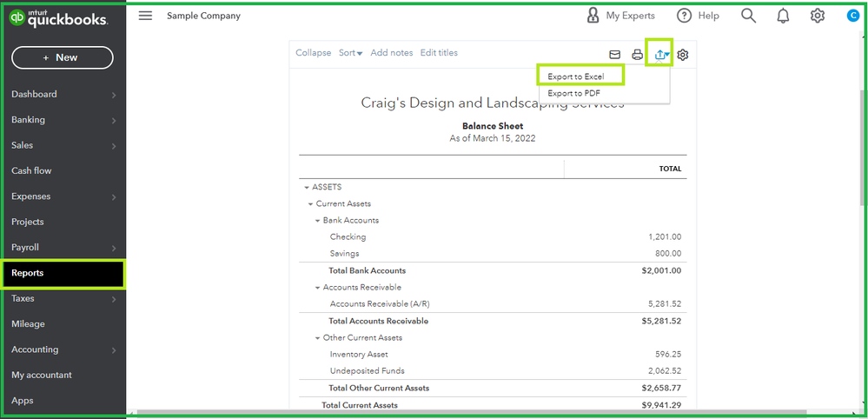Click the Add notes link
Screen dimensions: 868x419
click(x=392, y=53)
